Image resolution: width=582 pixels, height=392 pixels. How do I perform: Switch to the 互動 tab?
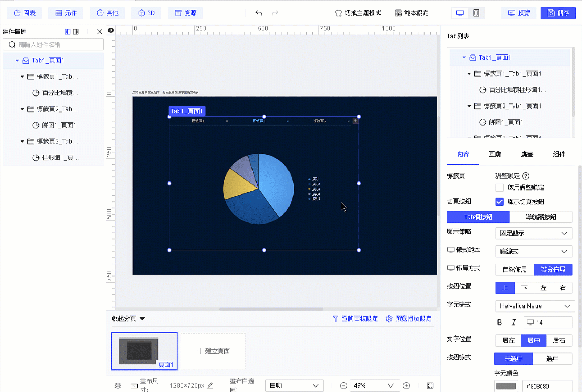tap(495, 154)
